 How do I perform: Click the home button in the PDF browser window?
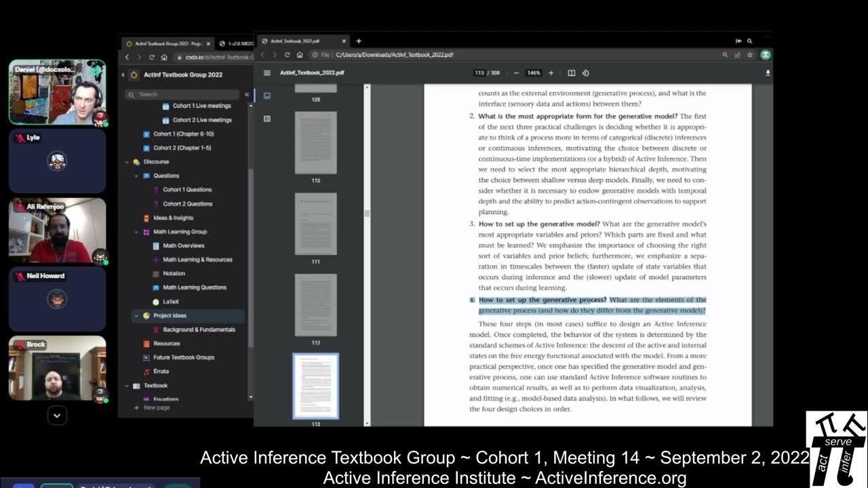[x=300, y=55]
